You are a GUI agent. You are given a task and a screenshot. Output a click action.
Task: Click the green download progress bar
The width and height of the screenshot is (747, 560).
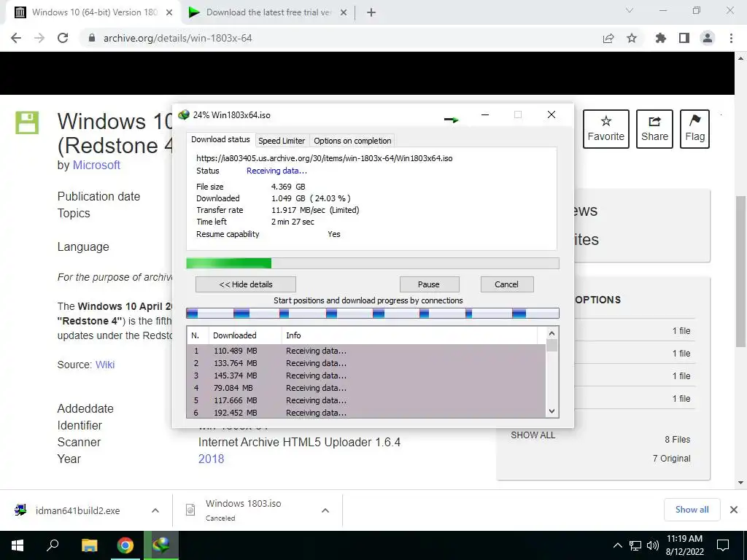click(x=373, y=263)
